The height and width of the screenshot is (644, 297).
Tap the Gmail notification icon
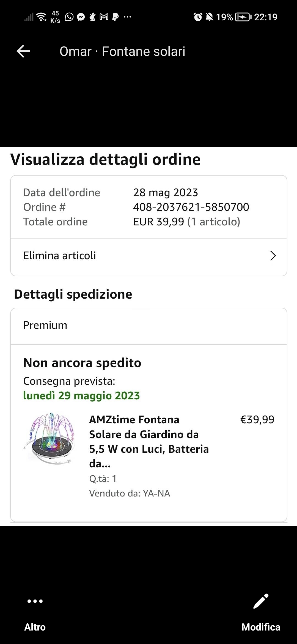click(104, 17)
